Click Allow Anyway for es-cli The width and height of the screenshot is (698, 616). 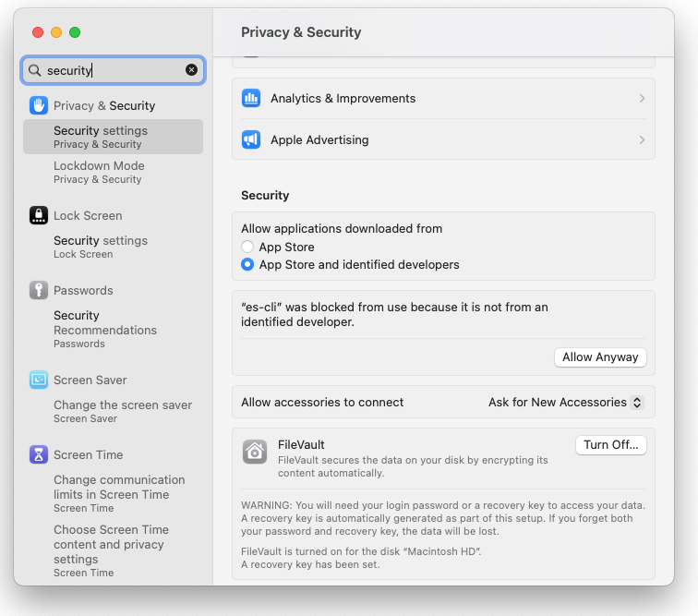[x=600, y=357]
